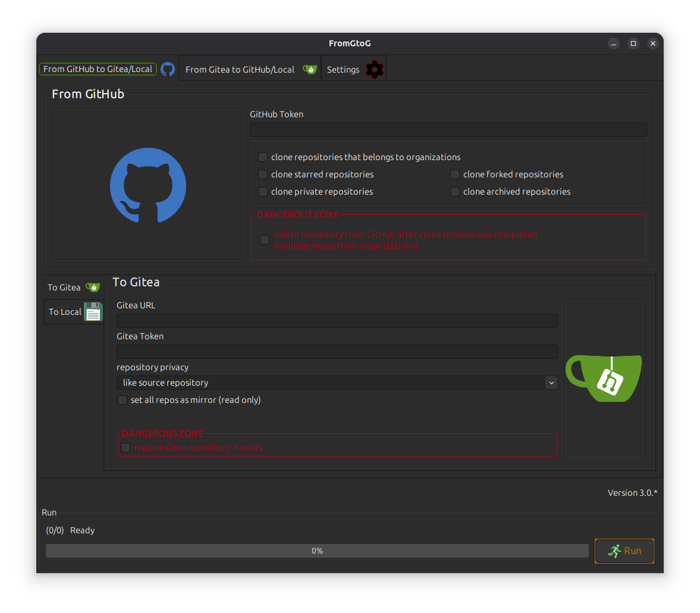Check clone forked repositories

click(x=455, y=174)
